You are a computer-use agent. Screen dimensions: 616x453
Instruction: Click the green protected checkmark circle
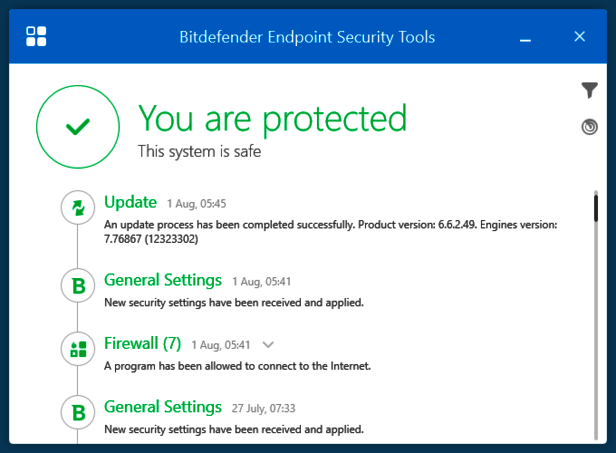pos(77,126)
